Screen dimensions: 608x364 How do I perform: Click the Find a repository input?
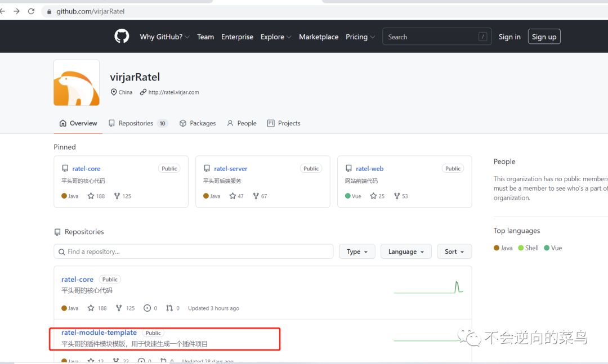coord(194,251)
